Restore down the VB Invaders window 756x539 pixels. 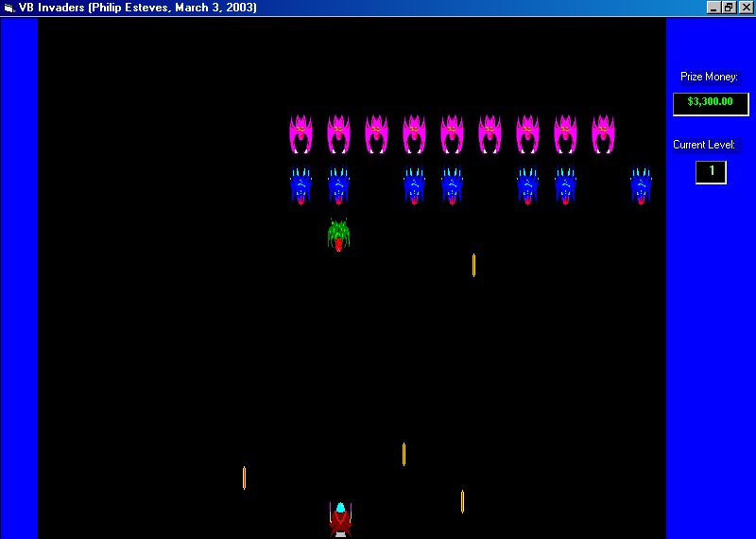coord(729,8)
